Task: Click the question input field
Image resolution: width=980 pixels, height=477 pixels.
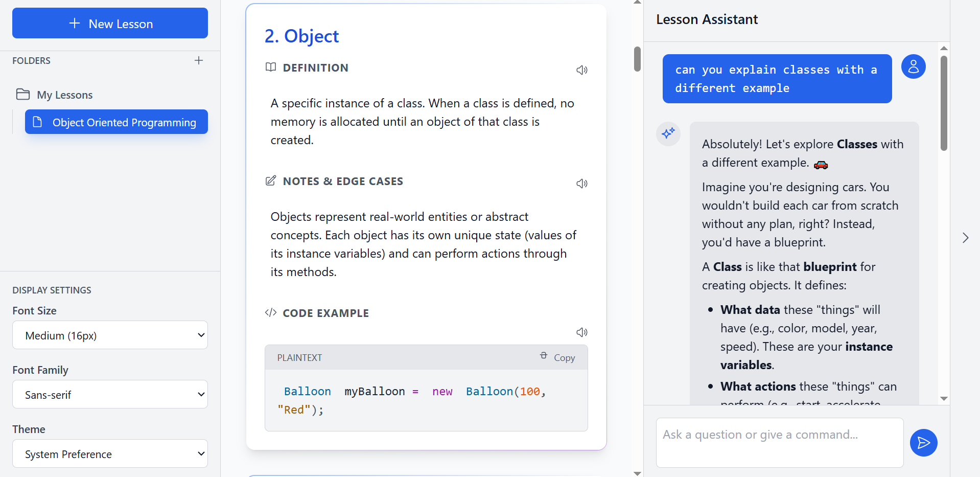Action: point(779,442)
